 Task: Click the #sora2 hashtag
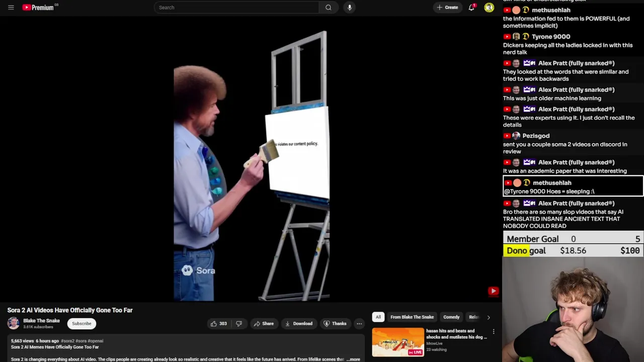pos(67,341)
